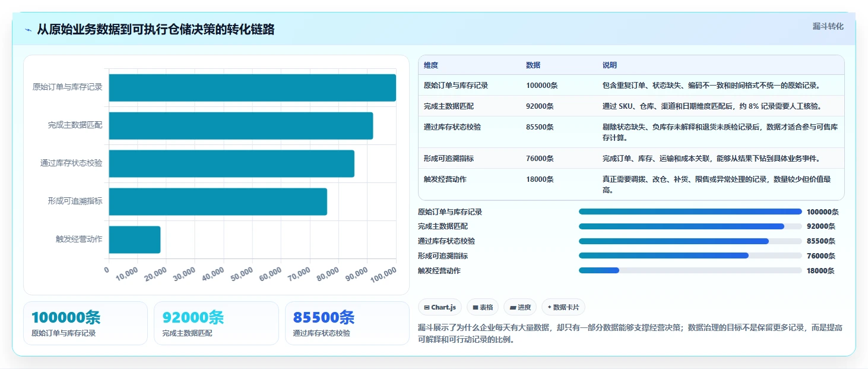Click description starting 通过 SKU、仓库
Screen dimensions: 868x369
tap(712, 106)
